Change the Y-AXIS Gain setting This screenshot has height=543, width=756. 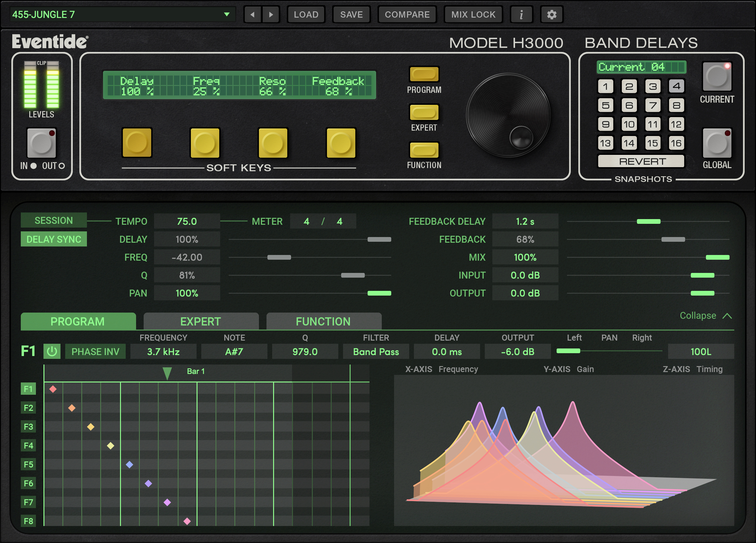(x=585, y=369)
